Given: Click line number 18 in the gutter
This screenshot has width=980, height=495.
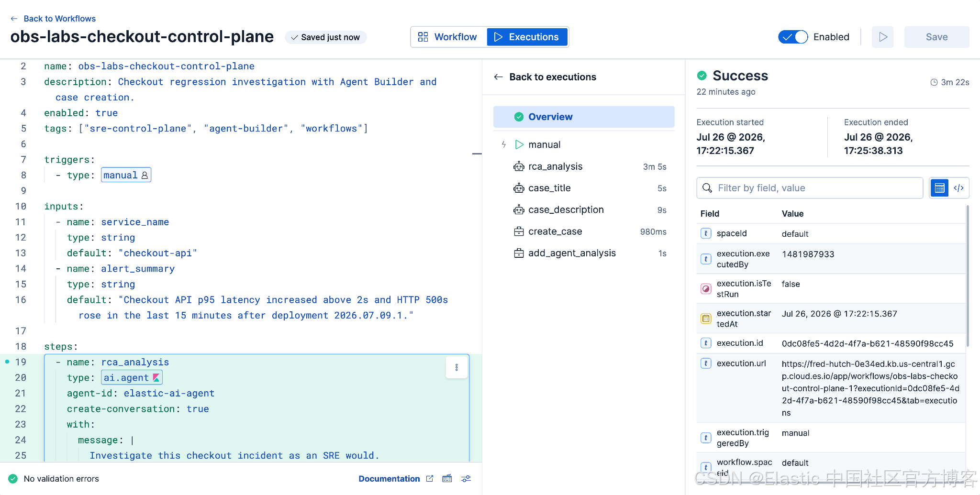Looking at the screenshot, I should point(21,346).
